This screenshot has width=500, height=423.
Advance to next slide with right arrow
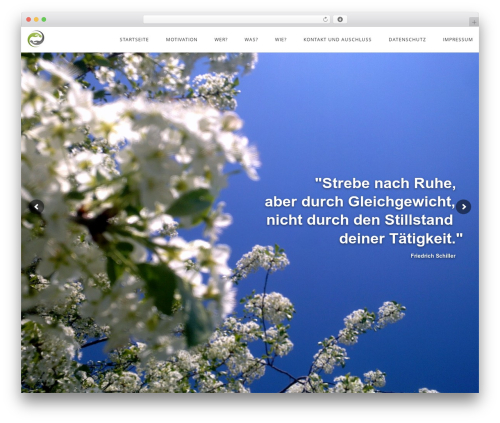click(x=463, y=207)
